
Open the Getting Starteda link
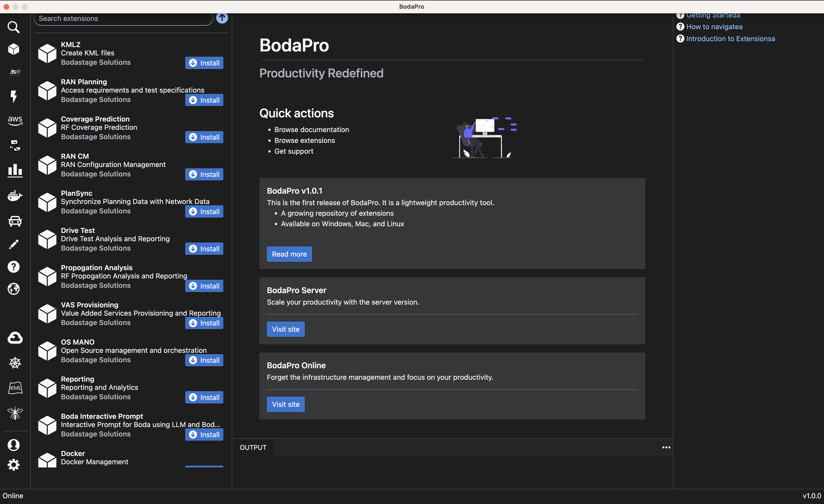click(713, 15)
